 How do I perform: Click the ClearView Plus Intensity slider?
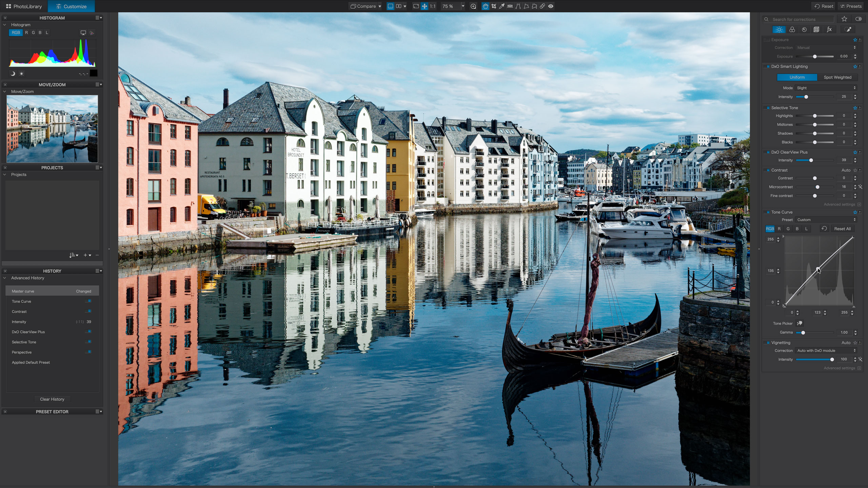(x=814, y=160)
